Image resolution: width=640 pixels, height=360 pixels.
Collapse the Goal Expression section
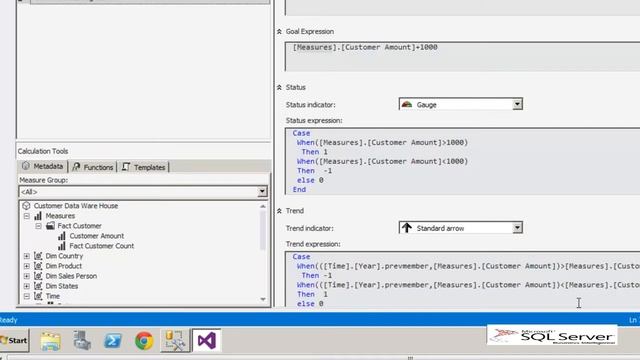tap(279, 31)
